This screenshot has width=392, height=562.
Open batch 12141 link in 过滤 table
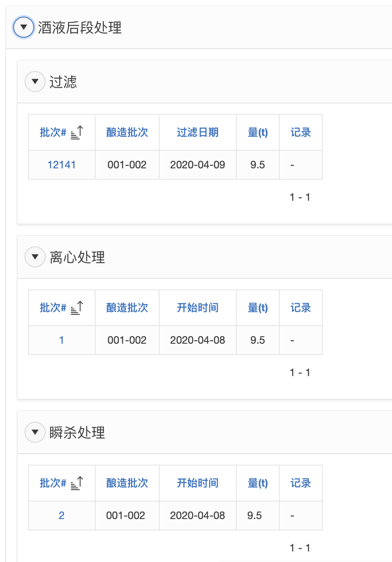61,165
